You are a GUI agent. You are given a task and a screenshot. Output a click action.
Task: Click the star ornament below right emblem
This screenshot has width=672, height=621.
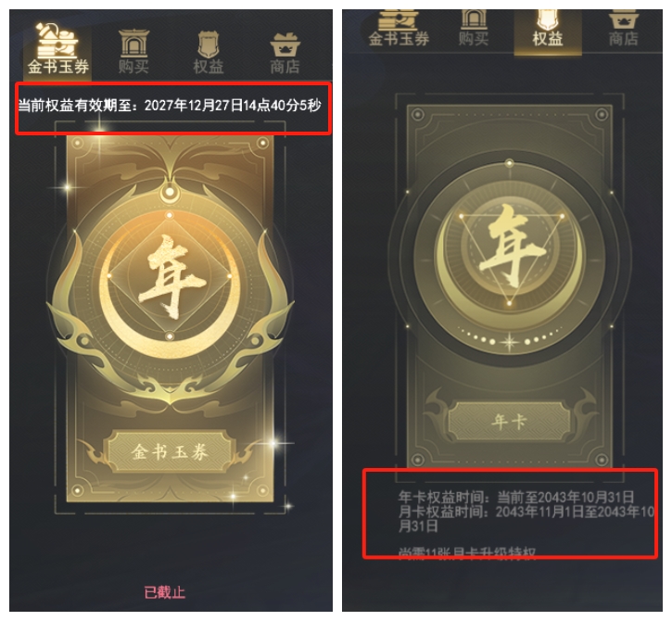(x=510, y=342)
